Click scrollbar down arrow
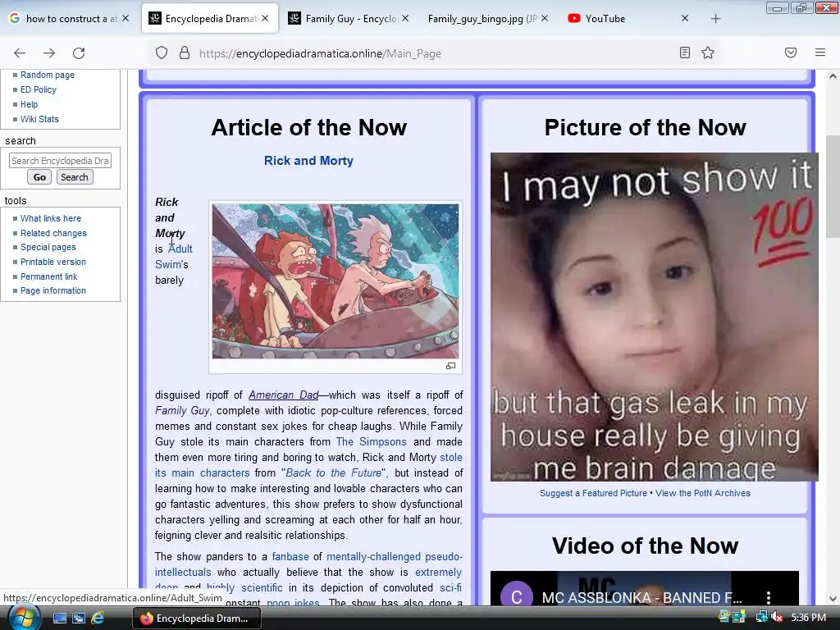This screenshot has width=840, height=630. [833, 599]
